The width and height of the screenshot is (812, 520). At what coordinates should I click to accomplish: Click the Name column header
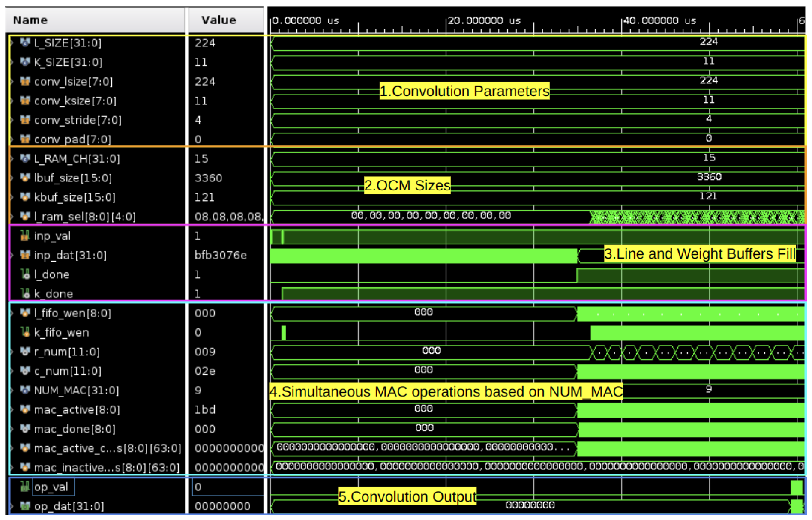coord(30,20)
